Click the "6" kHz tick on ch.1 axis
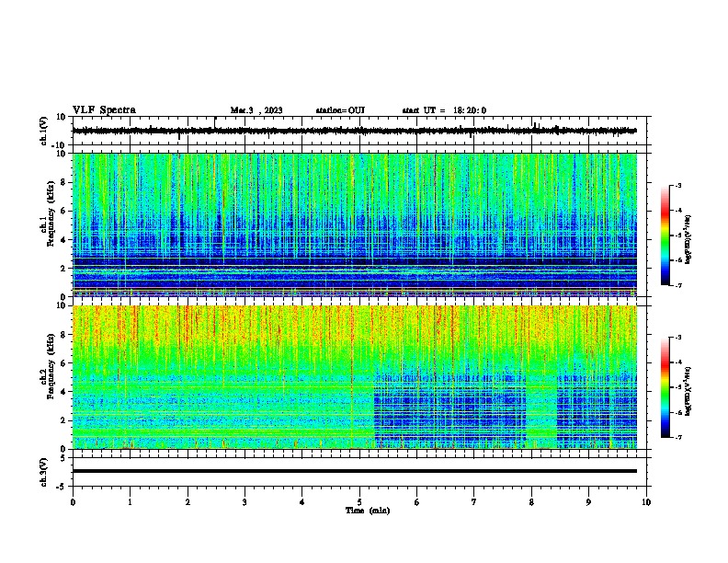Viewport: 728px width, 563px height. [64, 211]
